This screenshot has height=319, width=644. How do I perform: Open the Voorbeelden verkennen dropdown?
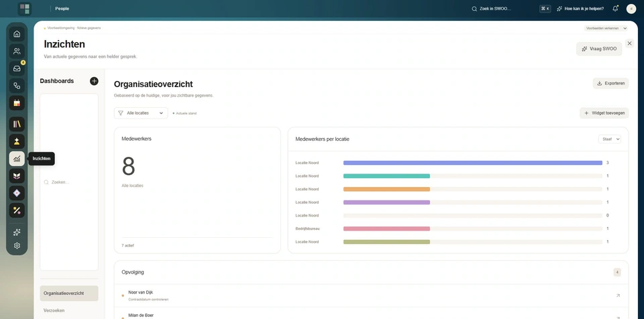tap(606, 28)
